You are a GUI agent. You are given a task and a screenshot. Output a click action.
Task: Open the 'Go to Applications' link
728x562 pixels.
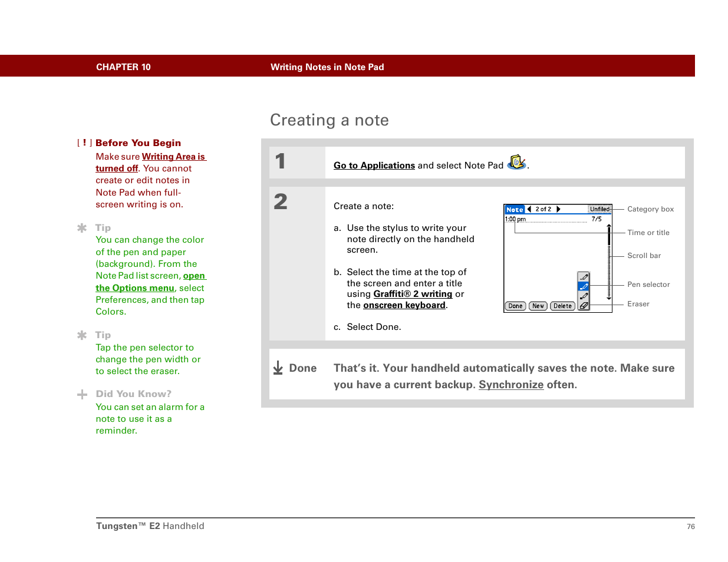point(374,166)
